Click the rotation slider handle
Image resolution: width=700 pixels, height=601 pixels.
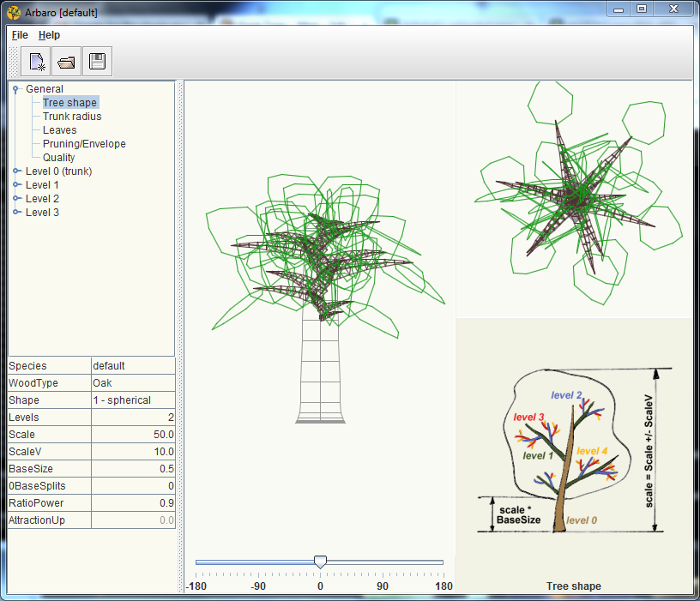pyautogui.click(x=320, y=562)
